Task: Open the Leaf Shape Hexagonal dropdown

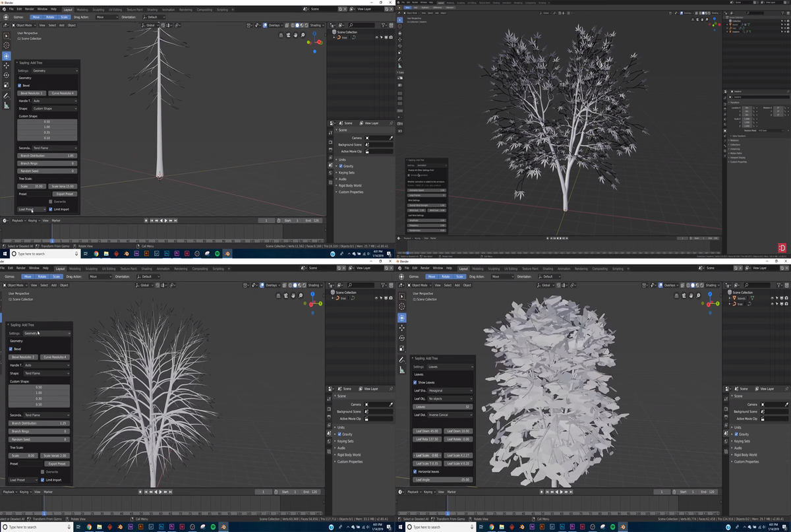Action: click(450, 390)
